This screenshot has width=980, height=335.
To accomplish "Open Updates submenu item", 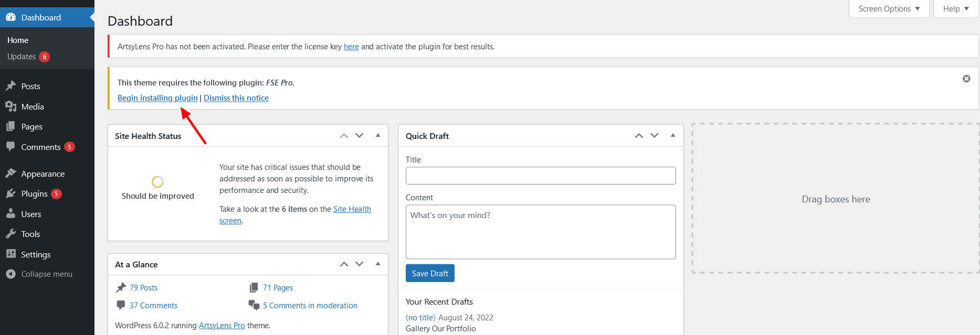I will click(22, 57).
